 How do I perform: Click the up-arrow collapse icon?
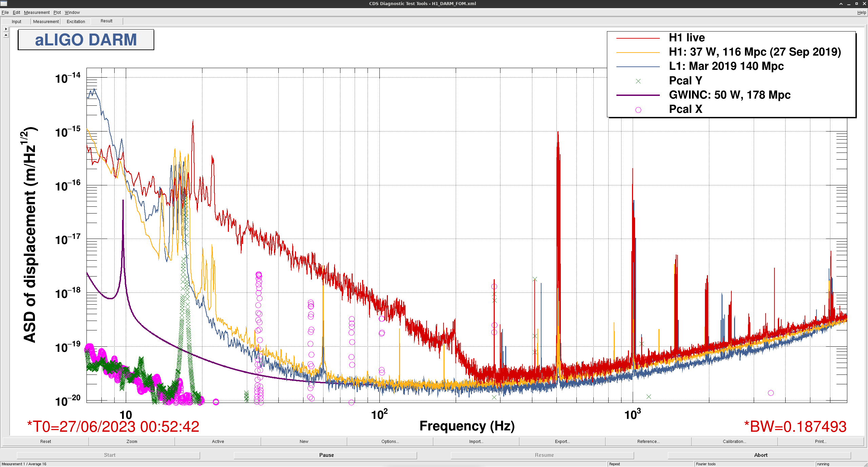pyautogui.click(x=6, y=35)
